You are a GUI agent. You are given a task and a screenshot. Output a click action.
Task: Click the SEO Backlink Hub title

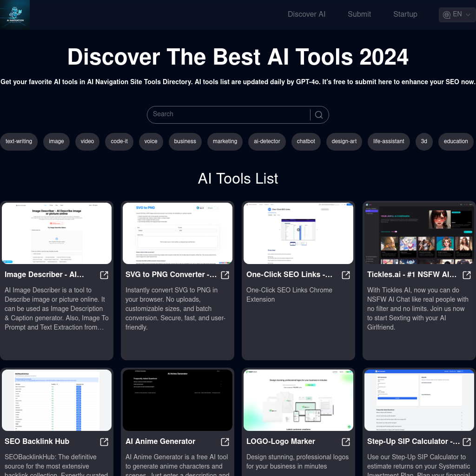pyautogui.click(x=37, y=442)
